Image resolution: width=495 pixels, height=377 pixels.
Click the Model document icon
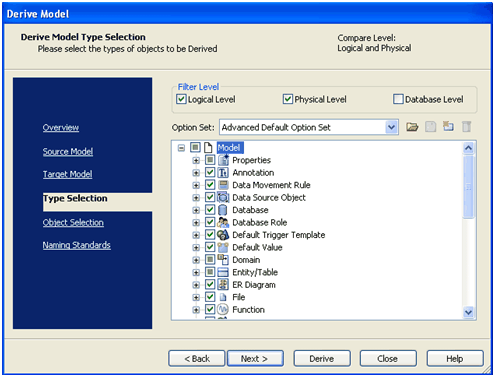(x=208, y=147)
